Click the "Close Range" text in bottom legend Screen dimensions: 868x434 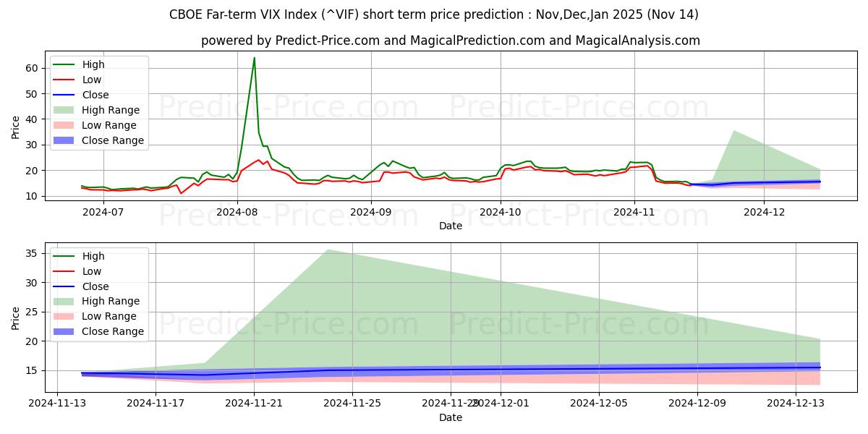[113, 331]
